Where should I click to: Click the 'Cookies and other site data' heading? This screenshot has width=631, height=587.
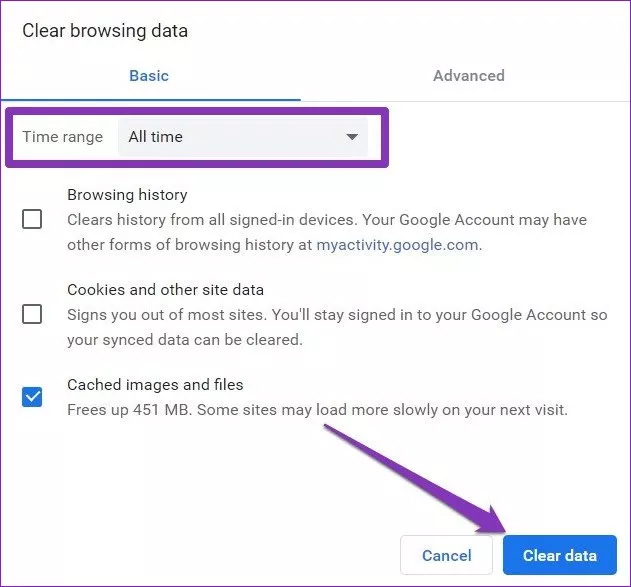[x=165, y=290]
